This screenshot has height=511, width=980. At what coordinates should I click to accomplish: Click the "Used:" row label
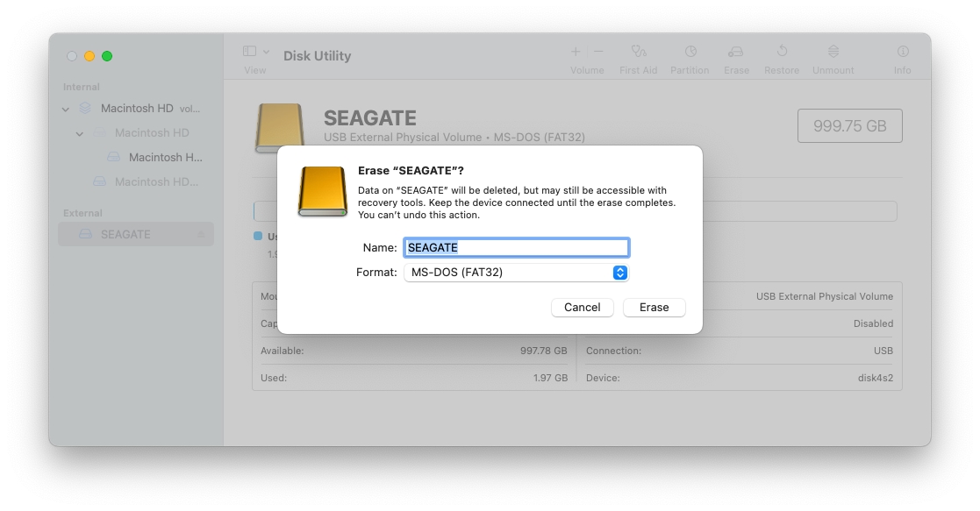274,378
